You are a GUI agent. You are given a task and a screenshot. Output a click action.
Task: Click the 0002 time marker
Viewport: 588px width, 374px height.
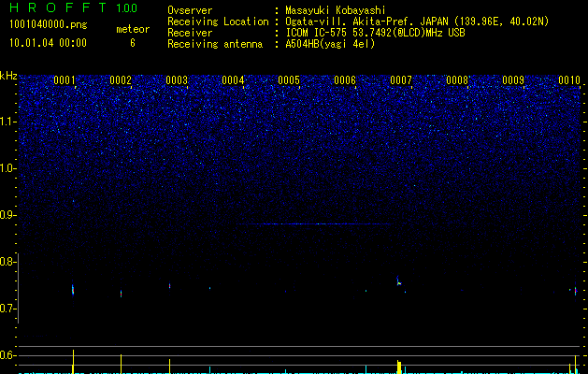point(121,80)
